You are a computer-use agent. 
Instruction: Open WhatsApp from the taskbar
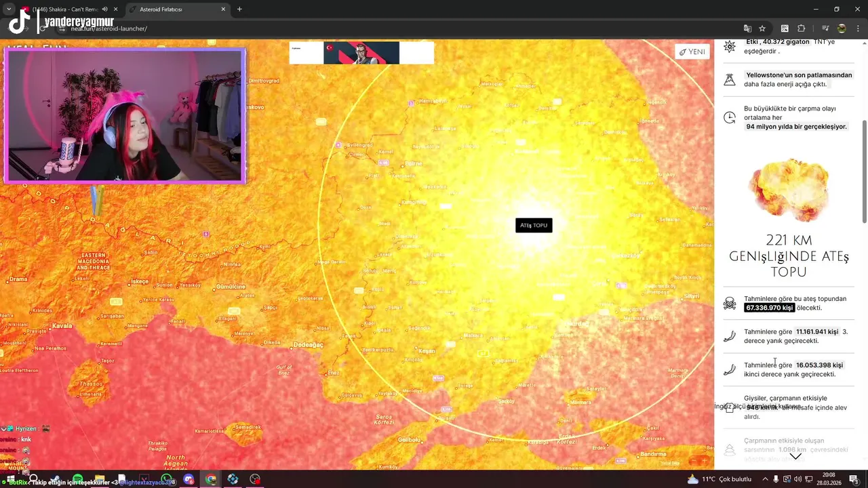click(167, 479)
